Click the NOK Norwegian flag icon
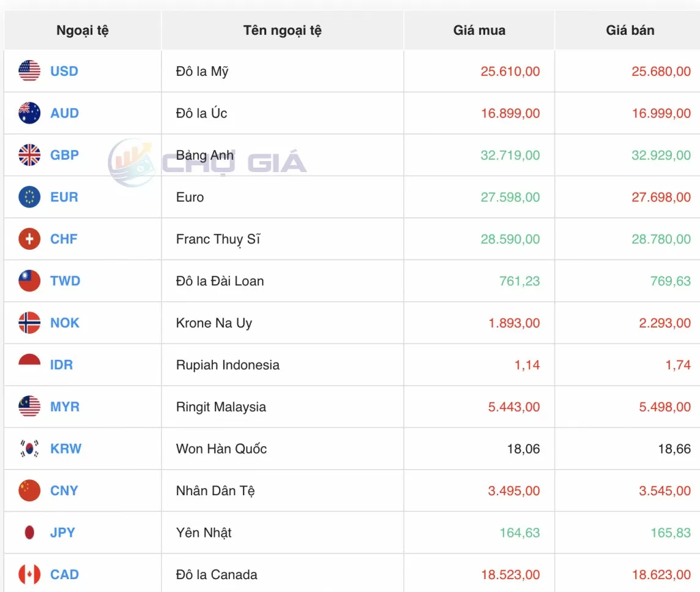 click(29, 323)
